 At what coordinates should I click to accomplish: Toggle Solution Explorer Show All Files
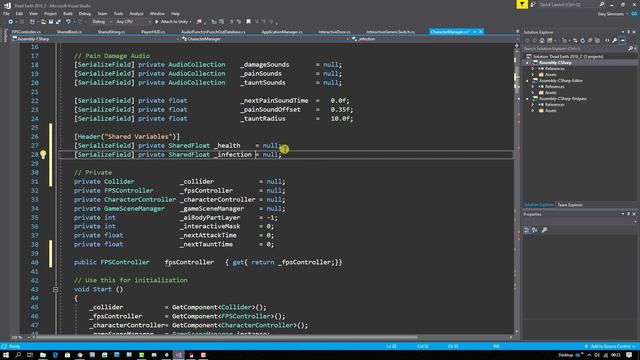pos(598,40)
